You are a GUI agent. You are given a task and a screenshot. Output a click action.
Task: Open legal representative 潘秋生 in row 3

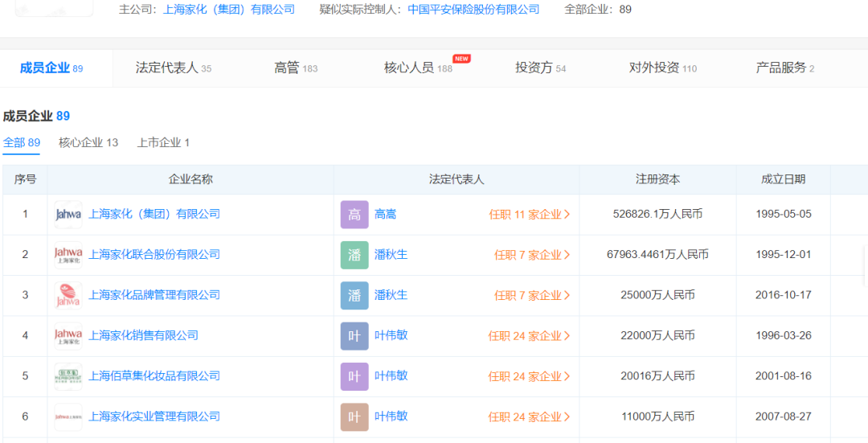tap(391, 295)
